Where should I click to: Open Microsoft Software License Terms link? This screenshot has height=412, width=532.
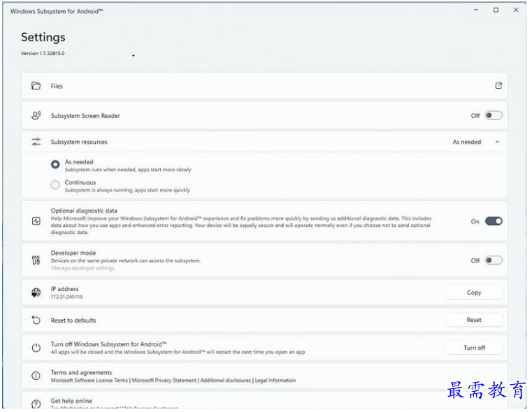click(x=89, y=381)
